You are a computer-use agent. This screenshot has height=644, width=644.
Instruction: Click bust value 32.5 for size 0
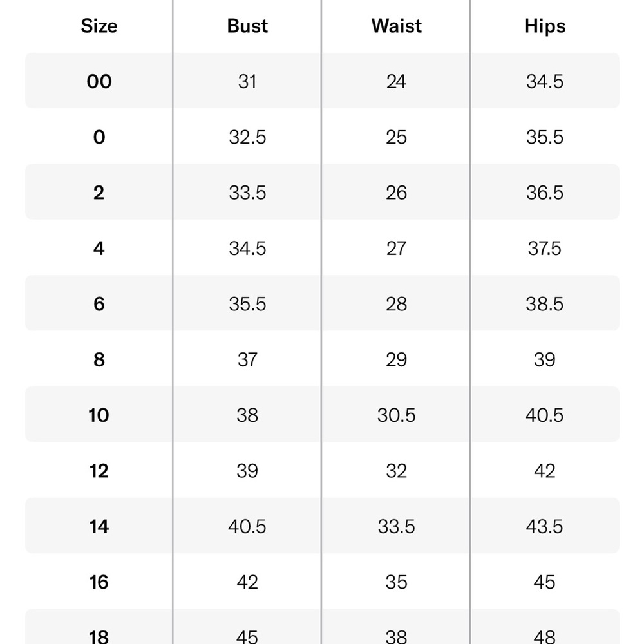[247, 137]
